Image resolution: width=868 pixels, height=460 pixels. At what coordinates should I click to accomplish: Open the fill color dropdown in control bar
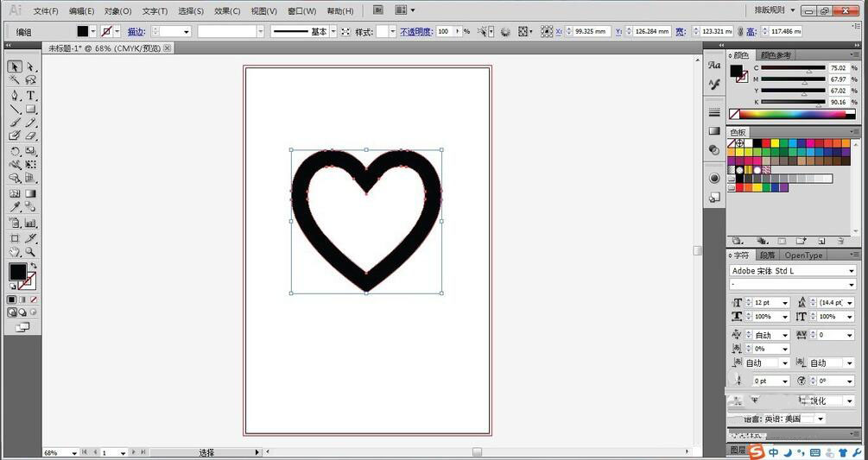click(x=93, y=32)
